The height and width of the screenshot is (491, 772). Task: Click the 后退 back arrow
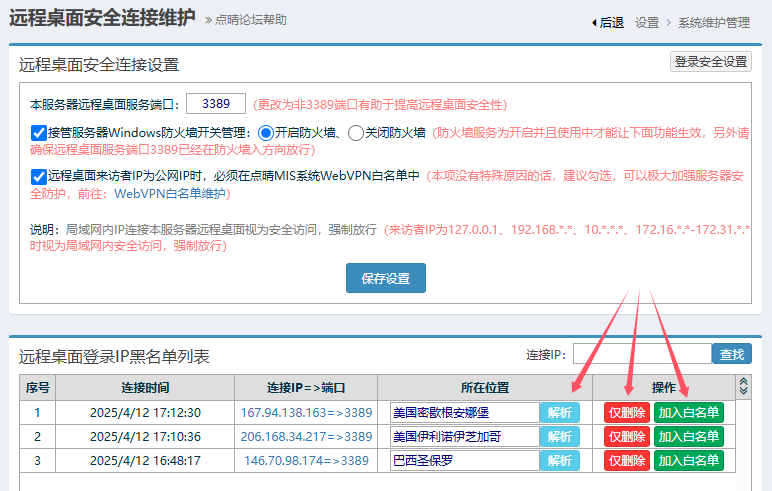point(607,22)
